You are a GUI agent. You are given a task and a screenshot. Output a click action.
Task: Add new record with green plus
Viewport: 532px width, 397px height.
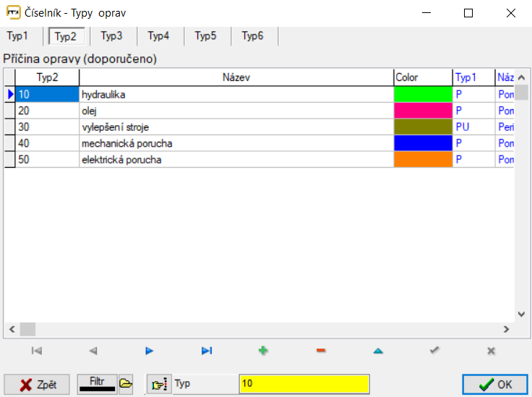coord(263,351)
